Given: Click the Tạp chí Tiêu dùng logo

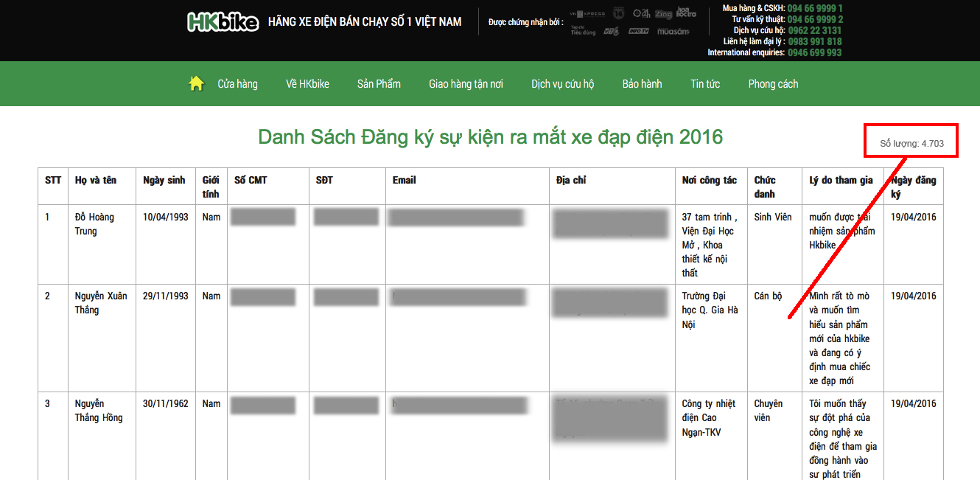Looking at the screenshot, I should click(x=583, y=31).
